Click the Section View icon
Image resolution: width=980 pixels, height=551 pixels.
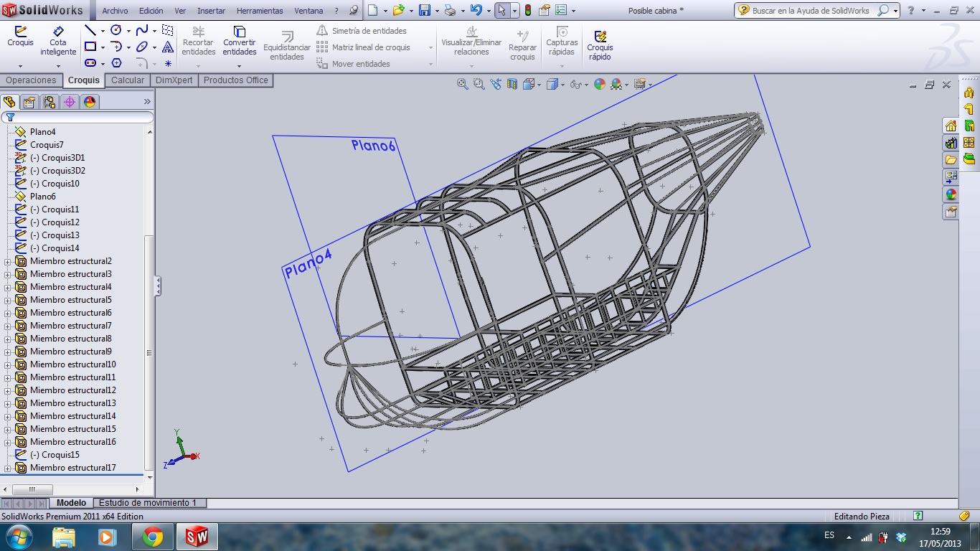click(x=512, y=84)
